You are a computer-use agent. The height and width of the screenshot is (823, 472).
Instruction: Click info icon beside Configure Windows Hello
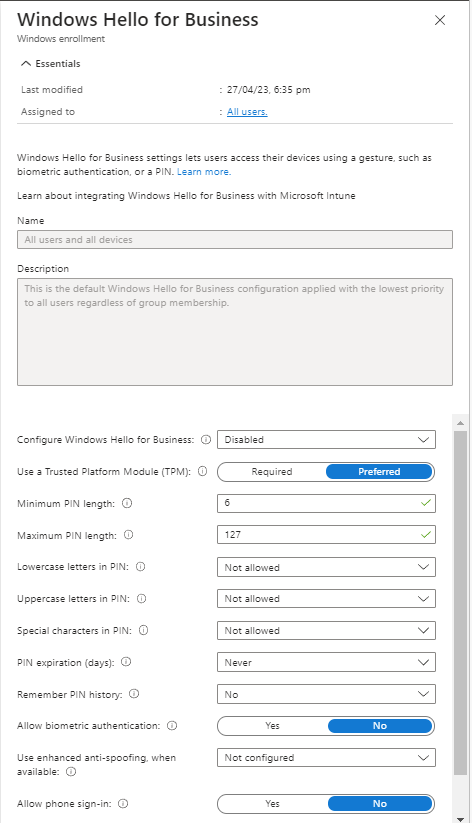(206, 439)
